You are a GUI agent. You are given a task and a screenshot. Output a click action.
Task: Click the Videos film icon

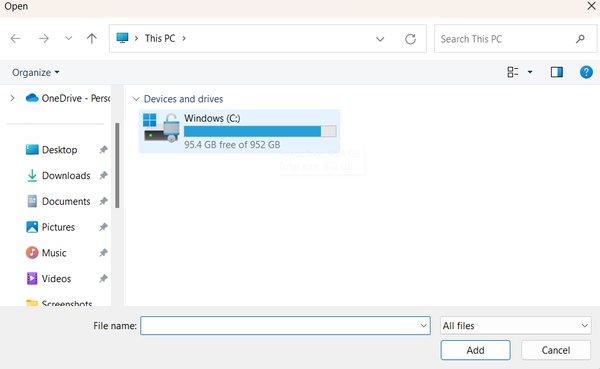point(32,279)
